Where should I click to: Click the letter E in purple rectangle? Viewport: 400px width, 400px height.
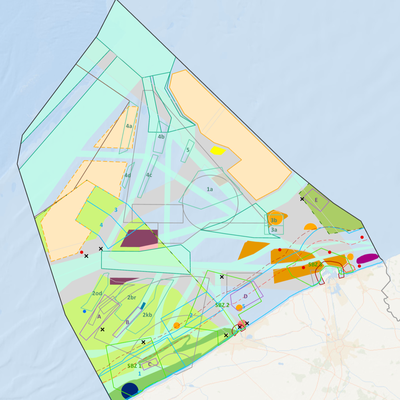click(316, 200)
